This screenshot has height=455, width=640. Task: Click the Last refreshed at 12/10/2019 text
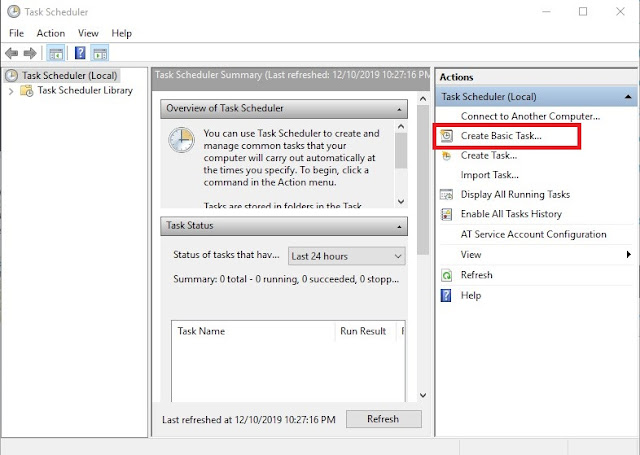click(249, 420)
